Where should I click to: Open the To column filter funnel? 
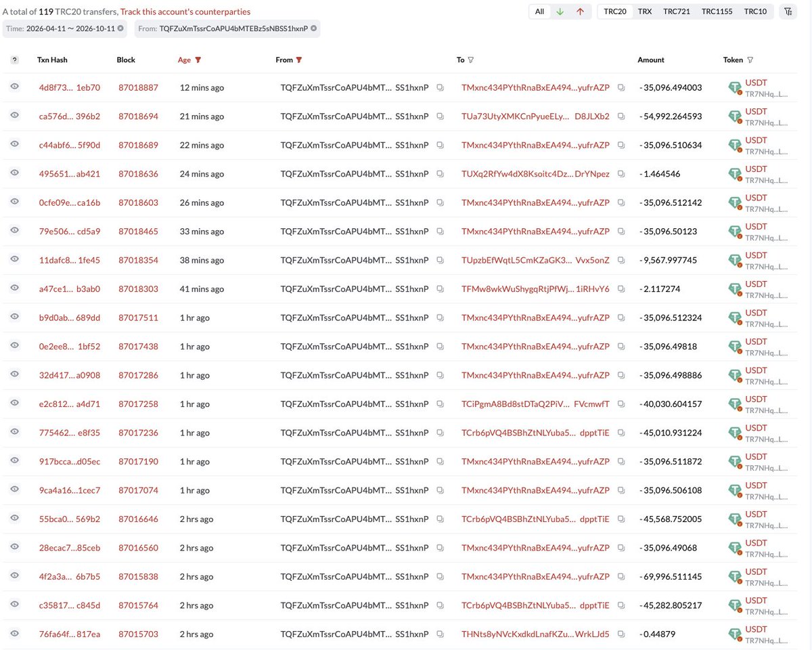point(470,60)
